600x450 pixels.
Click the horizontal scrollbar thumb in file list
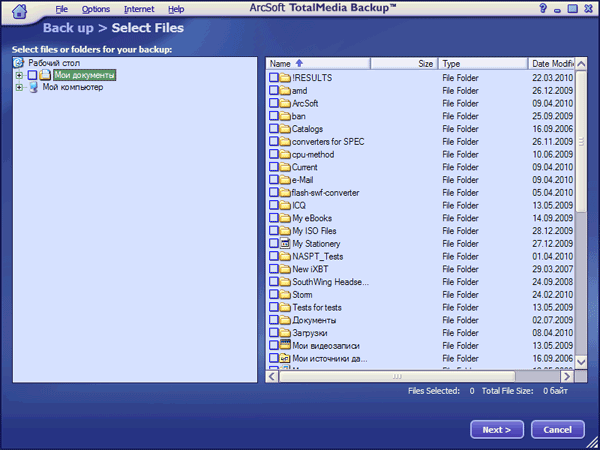(397, 377)
